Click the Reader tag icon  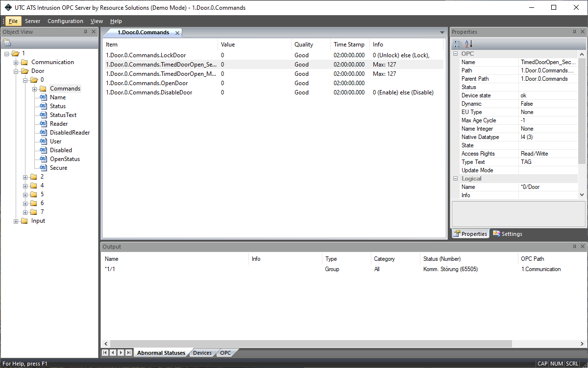(x=43, y=124)
